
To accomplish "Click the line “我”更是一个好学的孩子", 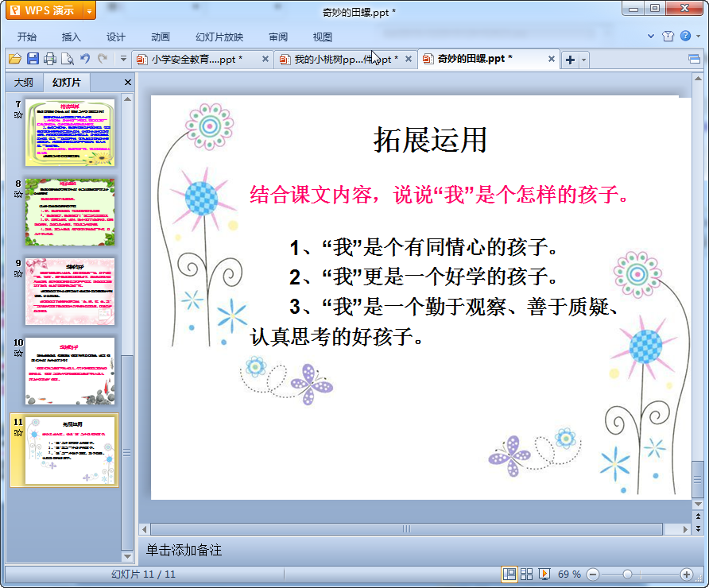I will 424,277.
